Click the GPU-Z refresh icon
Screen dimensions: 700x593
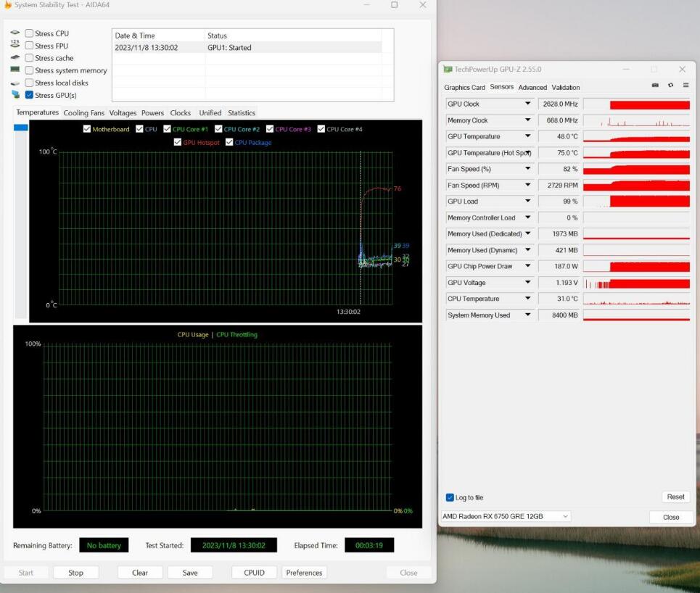(x=670, y=86)
